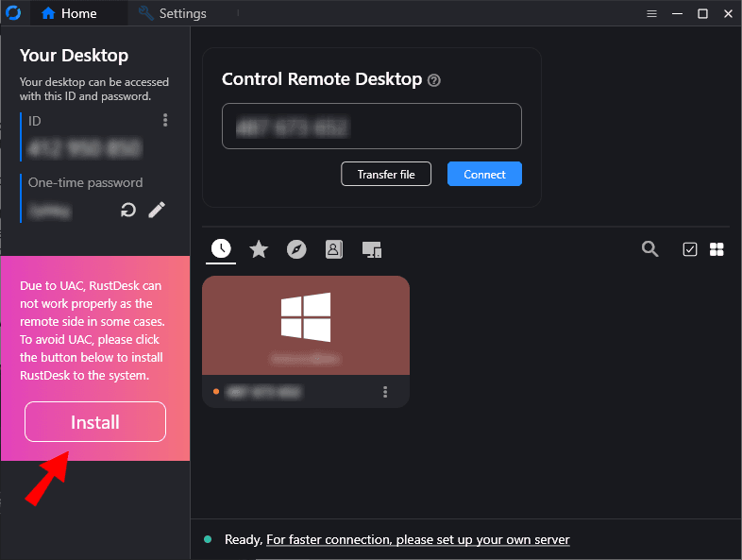Click the RustDesk logo icon
The height and width of the screenshot is (560, 742).
[13, 13]
